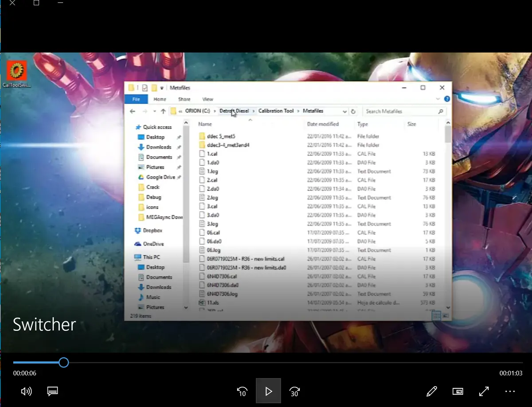Open the File tab in Explorer
The height and width of the screenshot is (407, 532).
(136, 99)
